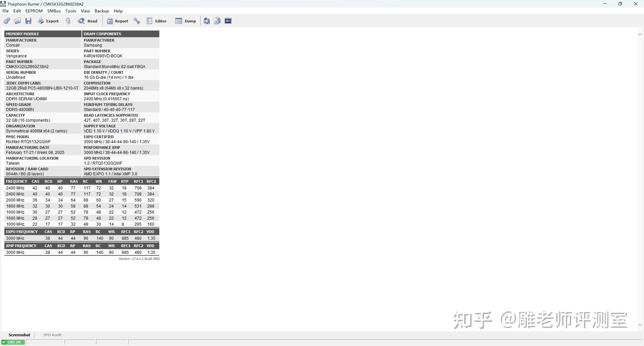This screenshot has width=644, height=346.
Task: Select the Screenshot tab
Action: pyautogui.click(x=19, y=335)
